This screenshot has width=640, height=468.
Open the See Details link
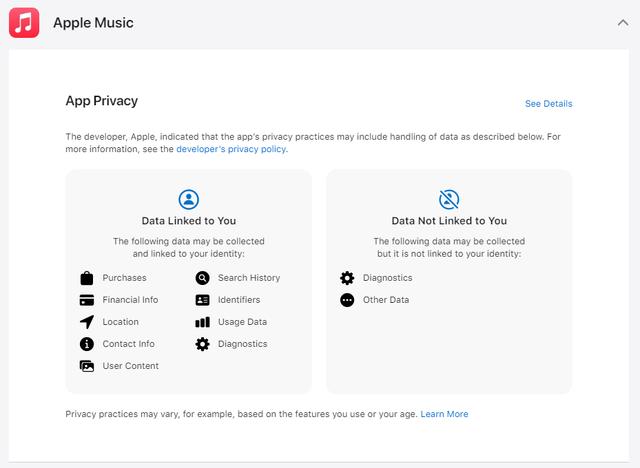[548, 104]
